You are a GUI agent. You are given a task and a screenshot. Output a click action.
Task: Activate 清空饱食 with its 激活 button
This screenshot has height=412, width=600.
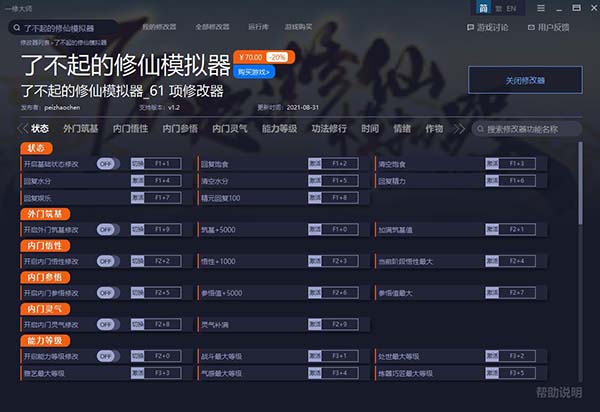pos(492,164)
